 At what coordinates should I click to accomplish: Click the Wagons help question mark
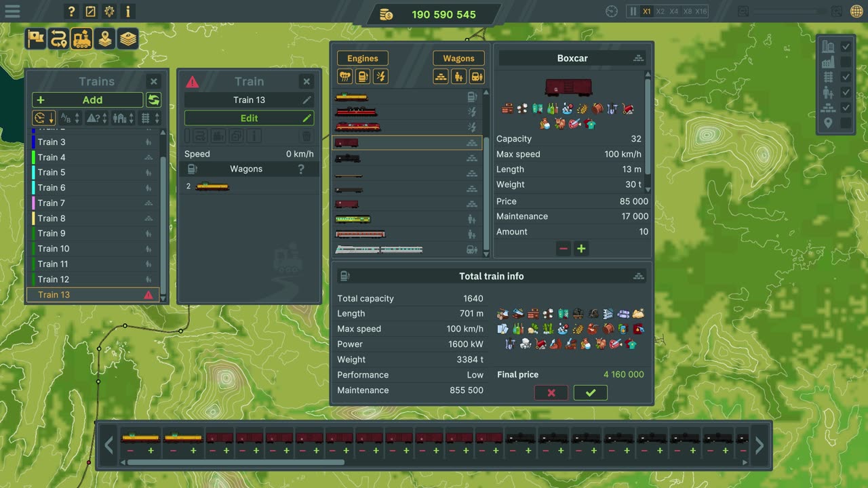pyautogui.click(x=301, y=169)
